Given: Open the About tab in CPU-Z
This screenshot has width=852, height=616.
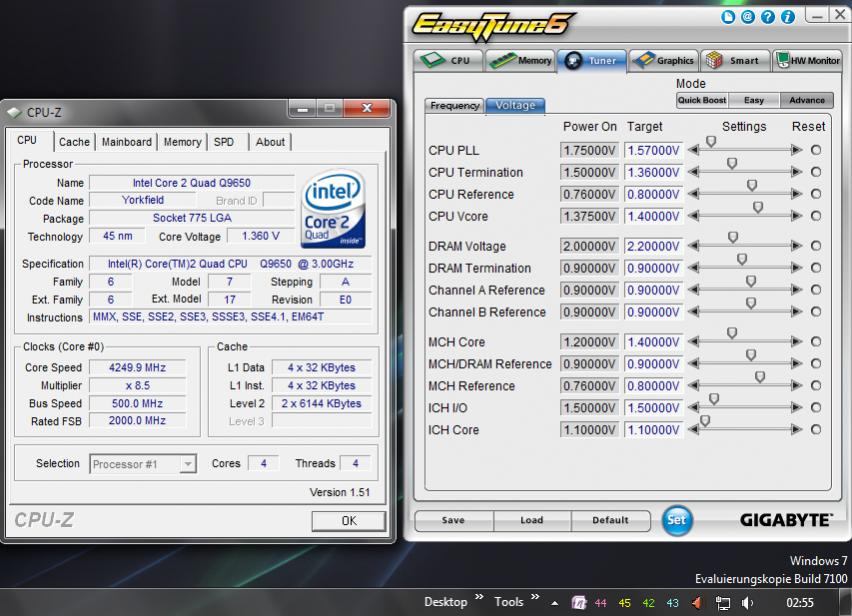Looking at the screenshot, I should [270, 142].
